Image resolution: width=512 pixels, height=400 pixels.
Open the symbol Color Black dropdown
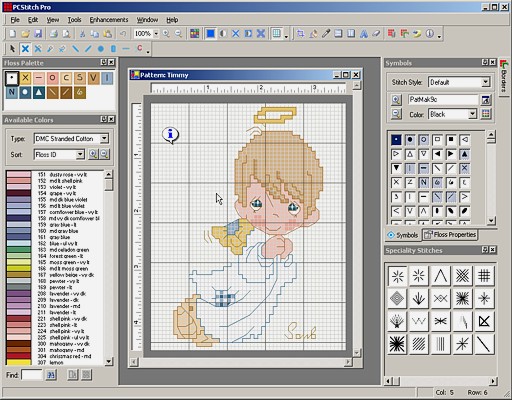[x=472, y=114]
